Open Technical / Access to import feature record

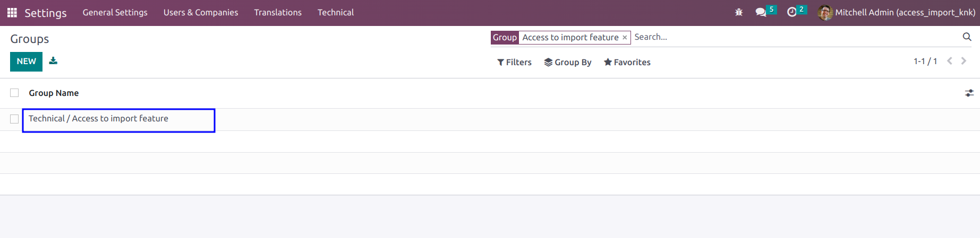coord(98,119)
